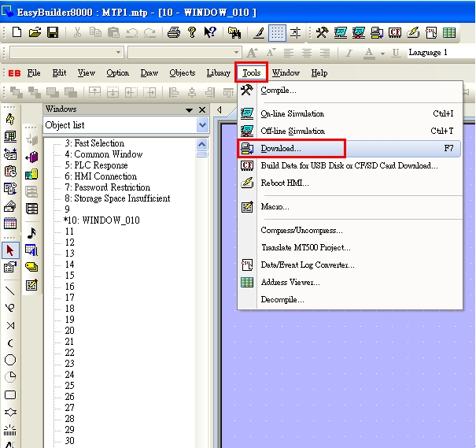This screenshot has width=476, height=448.
Task: Choose Build Data for USB Disk menu entry
Action: click(350, 166)
